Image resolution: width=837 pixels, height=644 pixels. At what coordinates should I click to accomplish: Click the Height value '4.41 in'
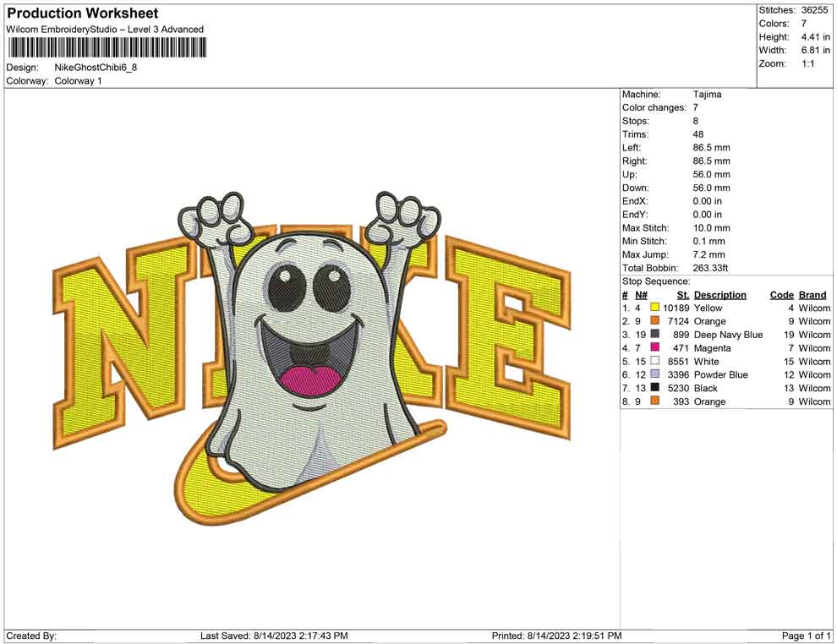pos(815,37)
